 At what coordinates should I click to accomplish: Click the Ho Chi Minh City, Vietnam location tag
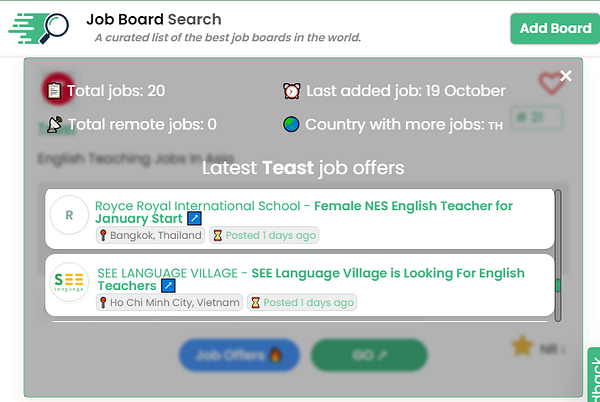[x=169, y=303]
